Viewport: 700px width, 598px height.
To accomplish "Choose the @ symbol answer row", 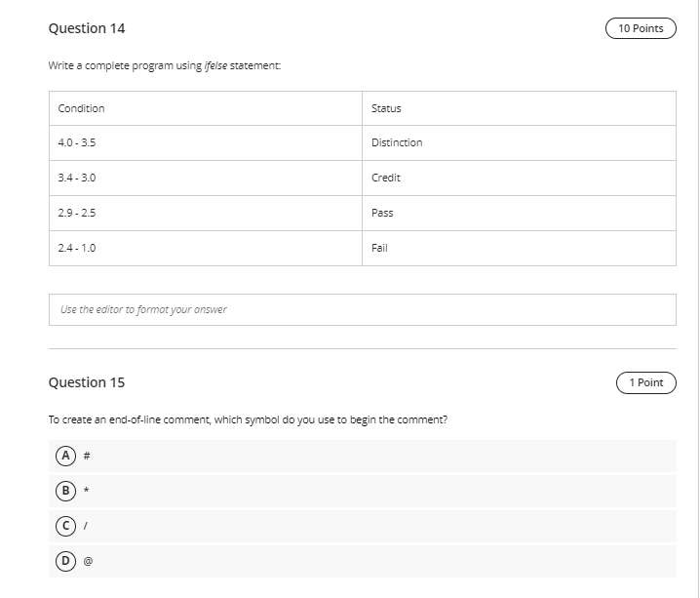I will 363,561.
